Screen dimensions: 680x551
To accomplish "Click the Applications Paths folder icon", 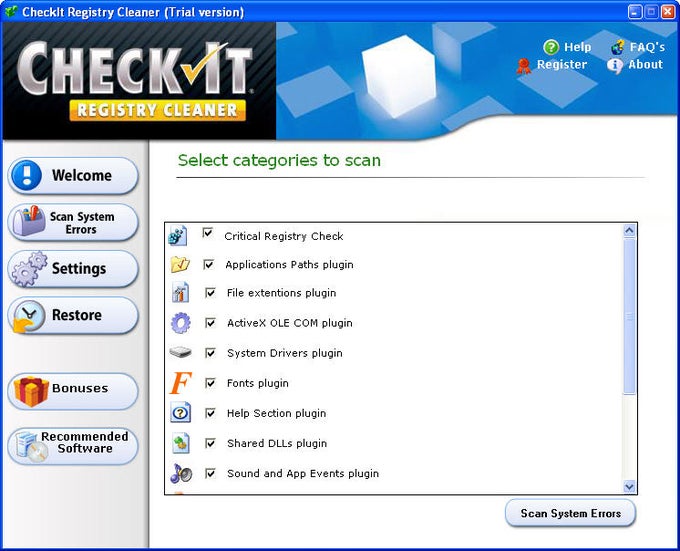I will tap(180, 264).
